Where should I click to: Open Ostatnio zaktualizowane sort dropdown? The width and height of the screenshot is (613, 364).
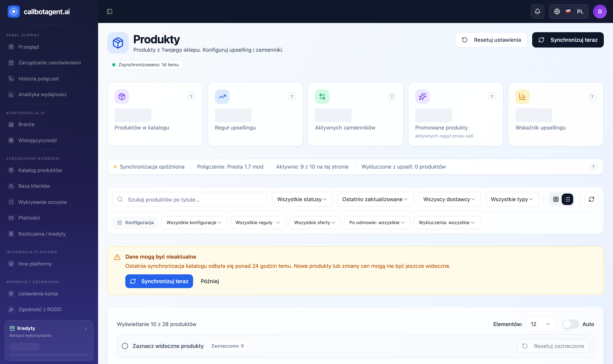click(375, 199)
